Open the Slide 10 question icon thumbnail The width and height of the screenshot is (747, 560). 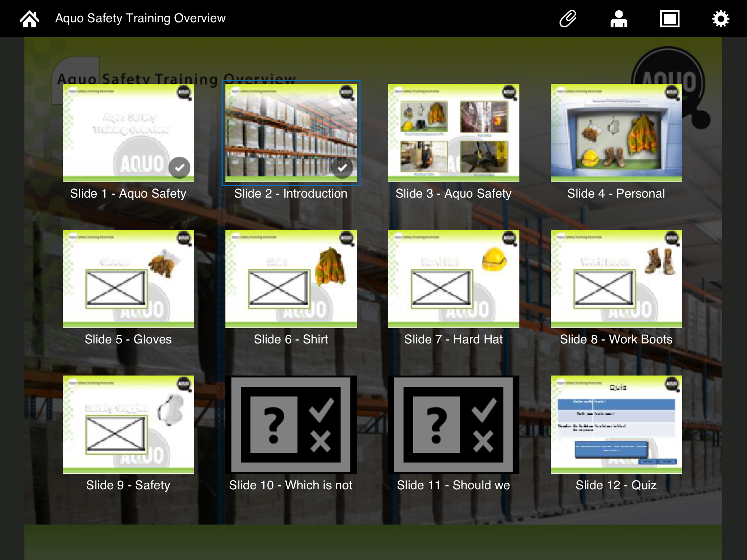[x=291, y=425]
